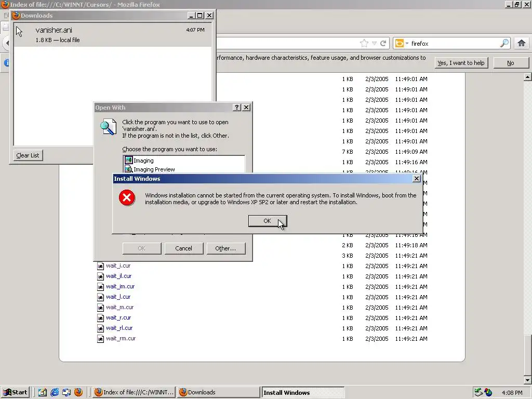The height and width of the screenshot is (399, 532).
Task: Click the Outlook Express quick launch icon
Action: point(66,392)
